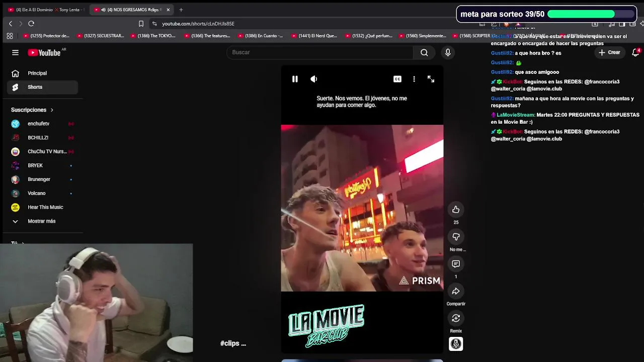This screenshot has width=644, height=362.
Task: Open bookmark (1366) The TOKYO...
Action: (x=153, y=36)
